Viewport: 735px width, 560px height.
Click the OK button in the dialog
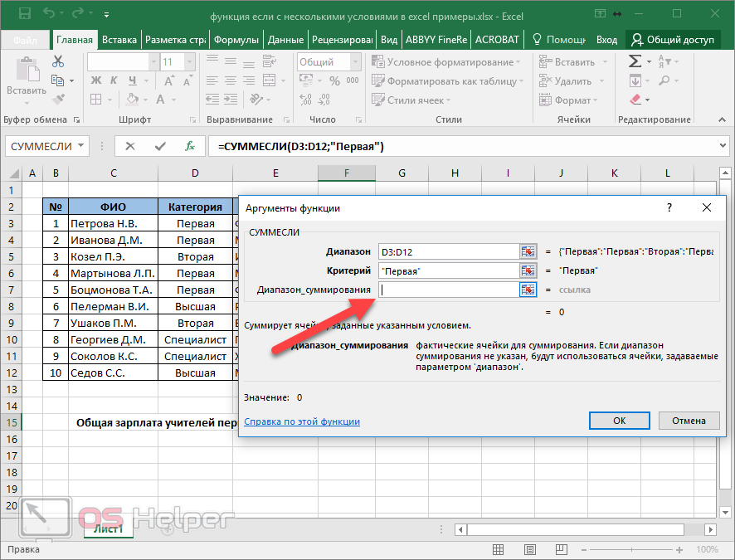[x=619, y=421]
